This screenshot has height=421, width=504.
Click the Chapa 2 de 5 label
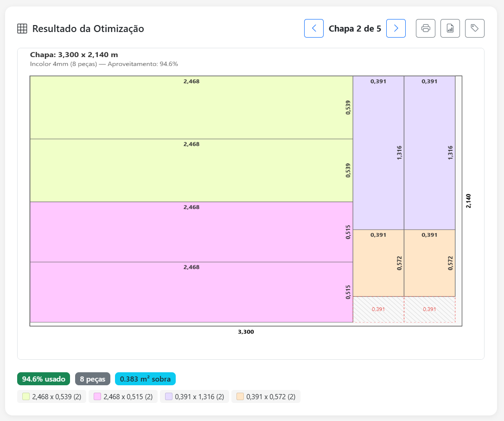click(355, 29)
